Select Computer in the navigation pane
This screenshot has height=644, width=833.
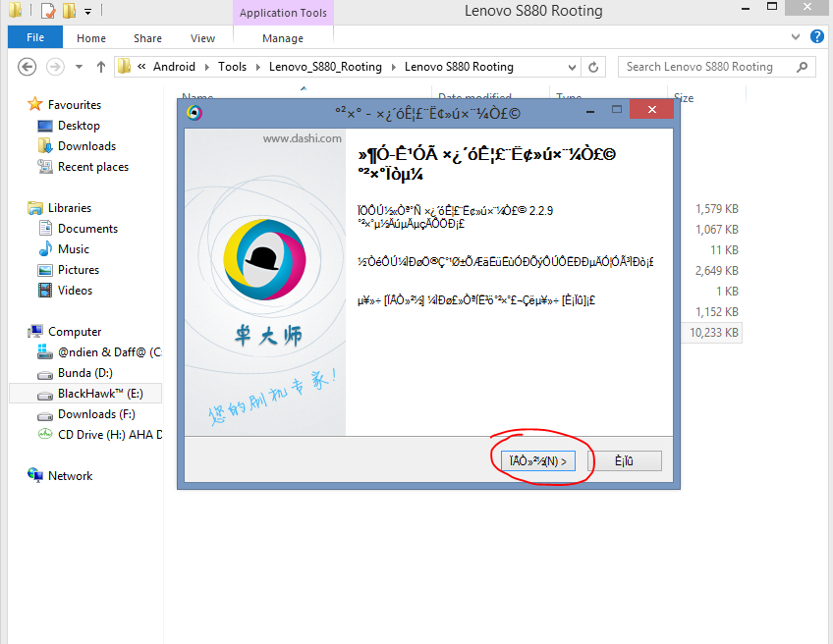[x=75, y=332]
